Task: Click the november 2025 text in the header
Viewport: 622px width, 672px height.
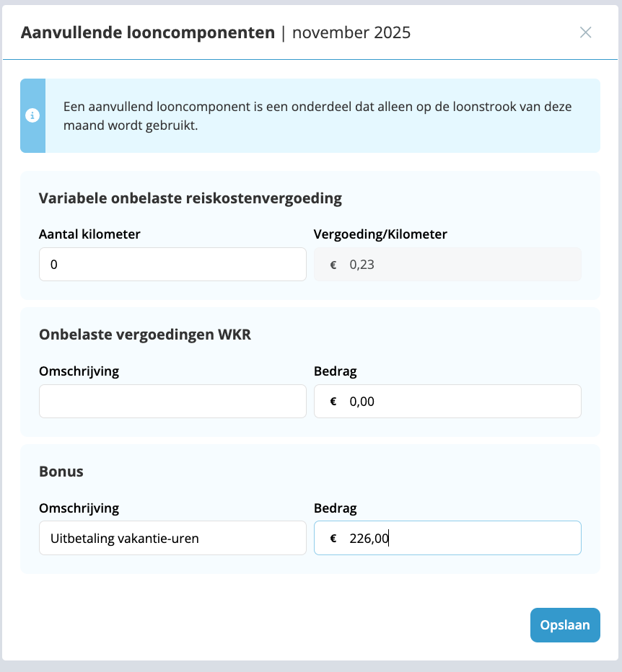Action: coord(351,32)
